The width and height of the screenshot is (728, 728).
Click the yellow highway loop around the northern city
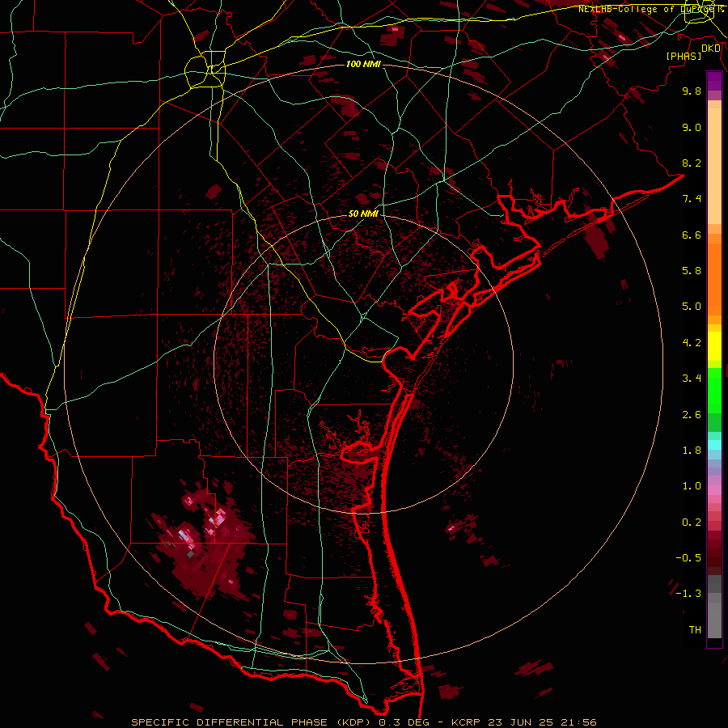click(x=205, y=70)
